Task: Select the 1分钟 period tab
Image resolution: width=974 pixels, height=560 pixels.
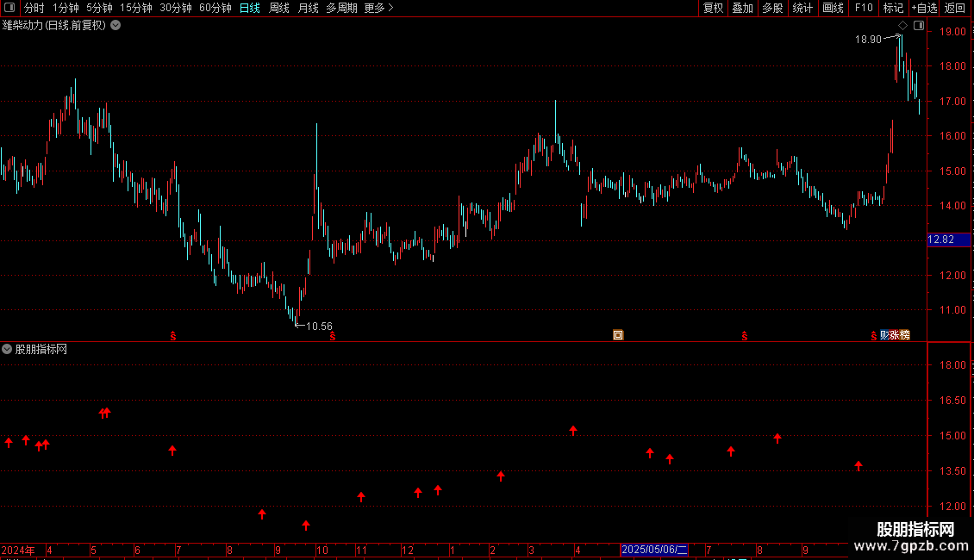Action: [66, 8]
